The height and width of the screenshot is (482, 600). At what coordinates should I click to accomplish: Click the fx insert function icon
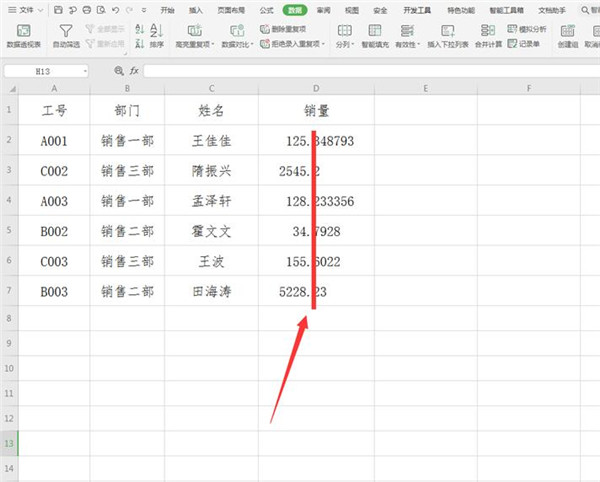[134, 71]
